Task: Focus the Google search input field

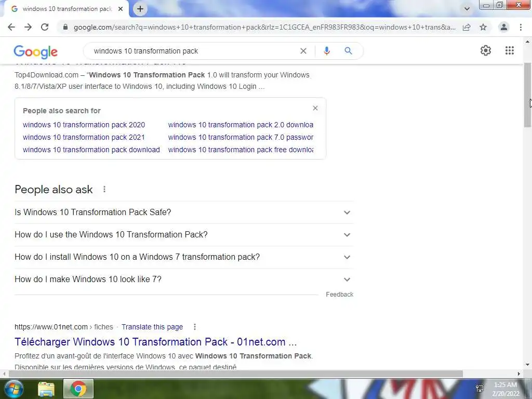Action: [x=193, y=51]
